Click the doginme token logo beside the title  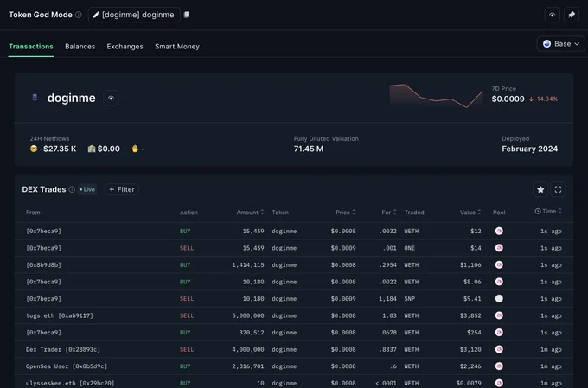pos(35,99)
